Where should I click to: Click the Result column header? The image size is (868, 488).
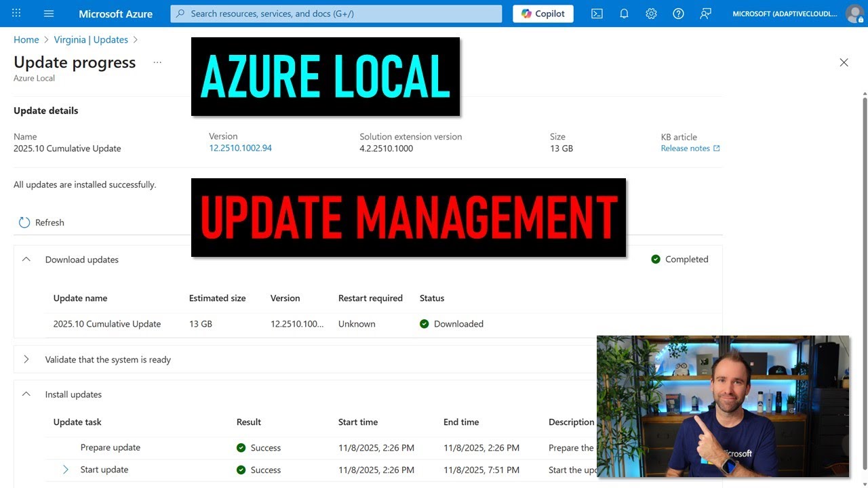(249, 422)
